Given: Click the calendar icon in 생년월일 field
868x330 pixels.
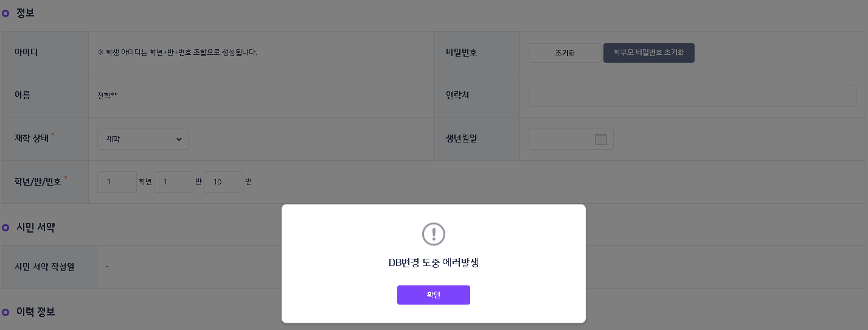Looking at the screenshot, I should point(600,139).
